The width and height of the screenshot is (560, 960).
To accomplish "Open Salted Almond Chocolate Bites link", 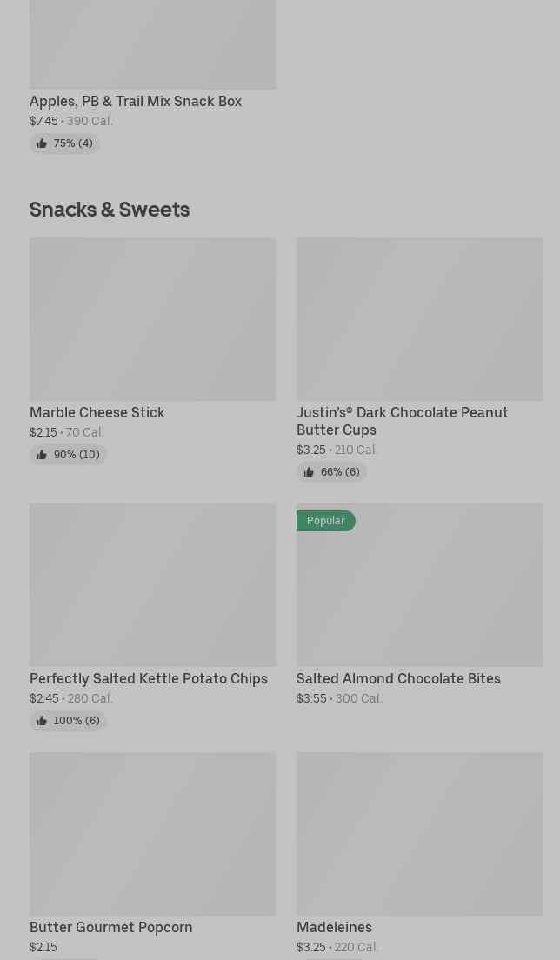I will 398,678.
